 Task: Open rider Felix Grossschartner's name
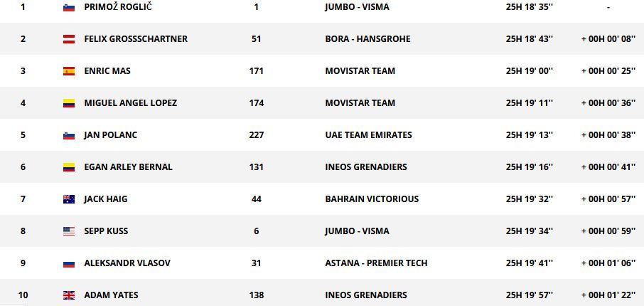pyautogui.click(x=136, y=39)
